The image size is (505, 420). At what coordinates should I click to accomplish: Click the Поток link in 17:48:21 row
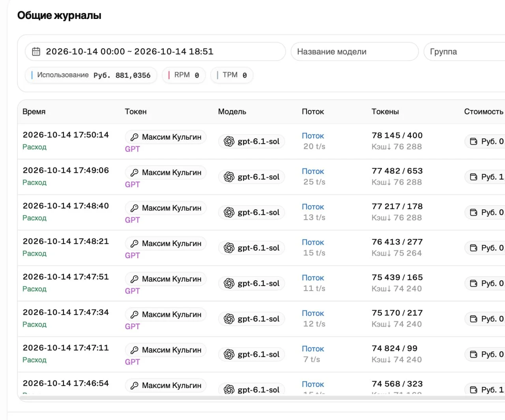pyautogui.click(x=313, y=242)
